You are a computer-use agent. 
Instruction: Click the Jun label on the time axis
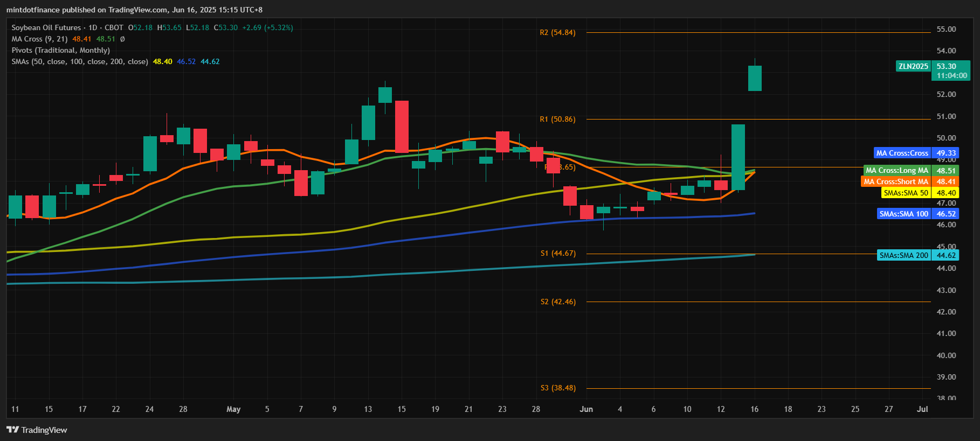[x=586, y=409]
